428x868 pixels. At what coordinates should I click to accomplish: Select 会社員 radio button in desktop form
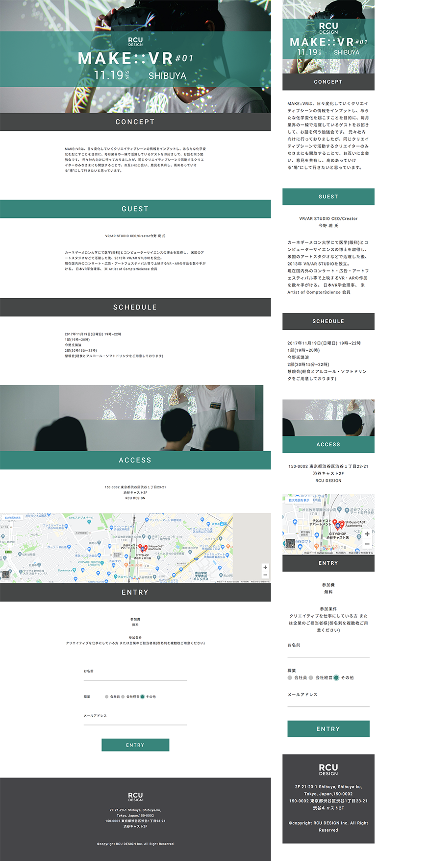pos(107,697)
